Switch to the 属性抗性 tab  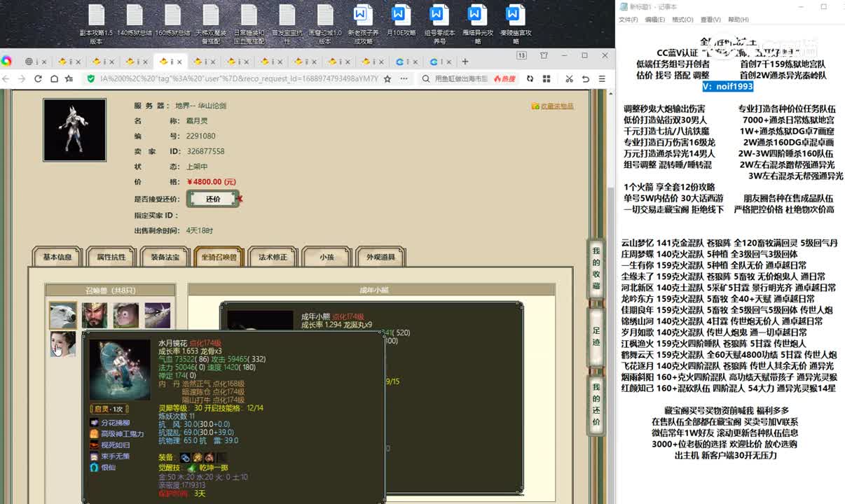tap(111, 257)
